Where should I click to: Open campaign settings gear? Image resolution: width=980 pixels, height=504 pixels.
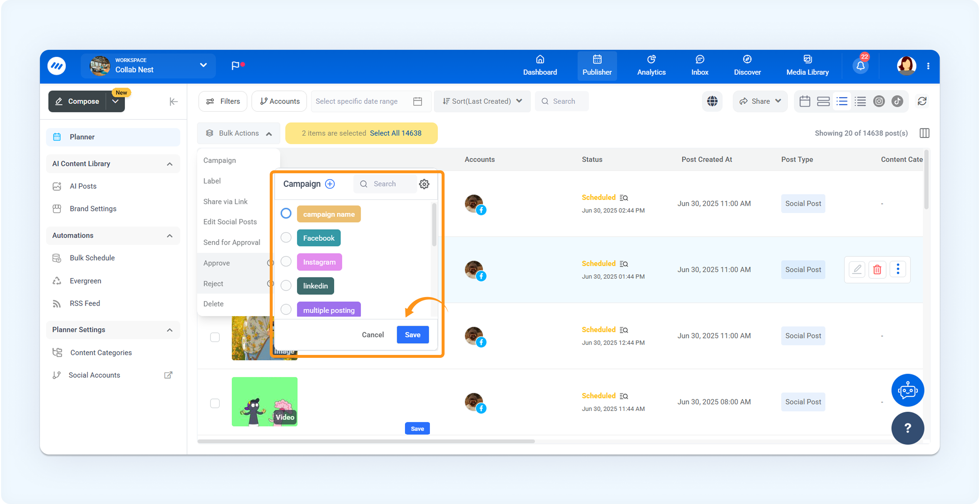tap(424, 184)
